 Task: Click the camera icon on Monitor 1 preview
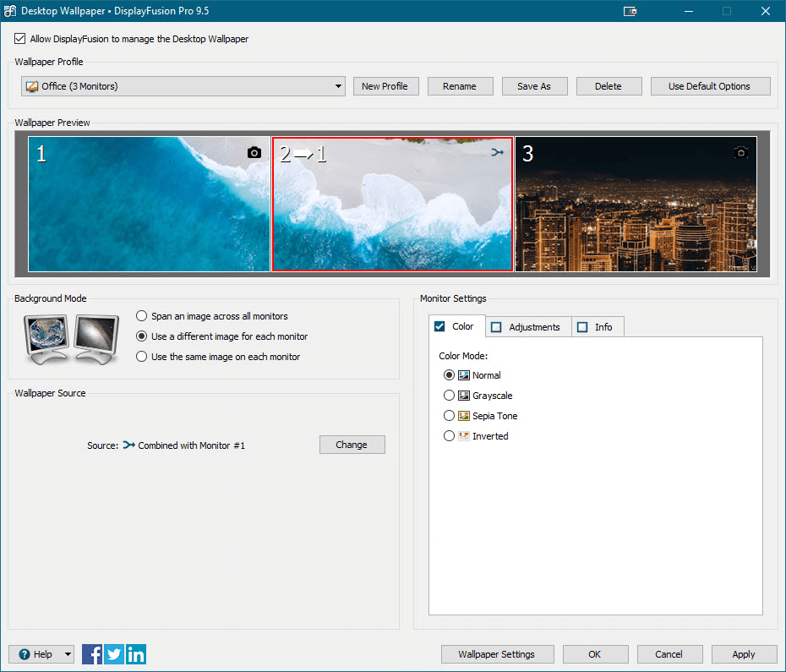[x=254, y=151]
